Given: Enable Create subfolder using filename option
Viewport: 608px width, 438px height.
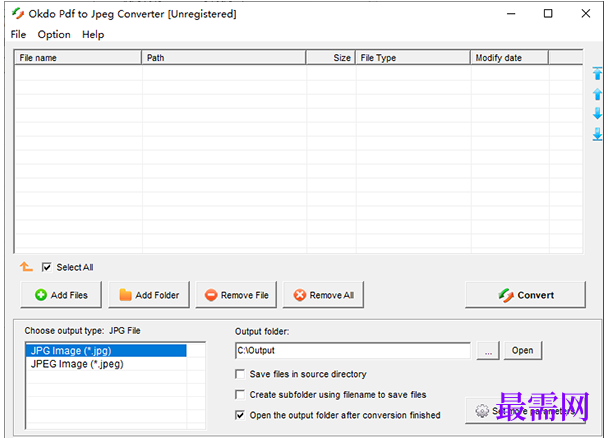Looking at the screenshot, I should pos(240,395).
